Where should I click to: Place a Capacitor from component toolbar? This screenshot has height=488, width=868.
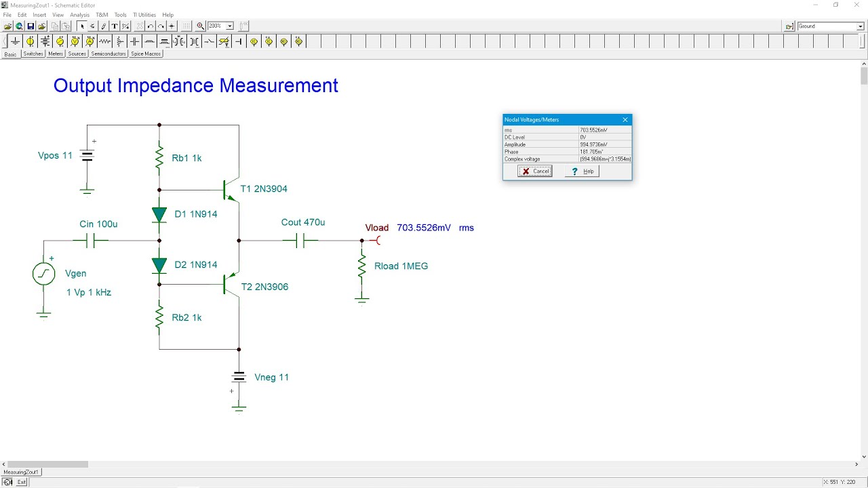click(134, 41)
